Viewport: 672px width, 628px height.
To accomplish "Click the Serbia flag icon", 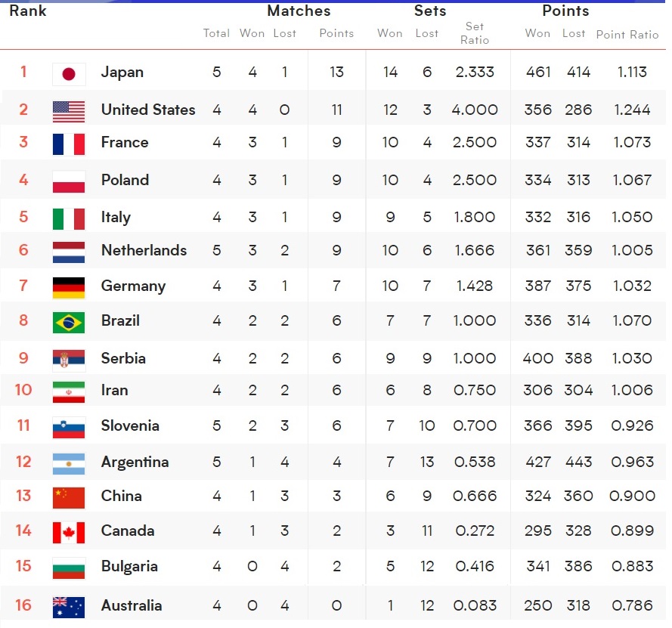I will pyautogui.click(x=69, y=360).
